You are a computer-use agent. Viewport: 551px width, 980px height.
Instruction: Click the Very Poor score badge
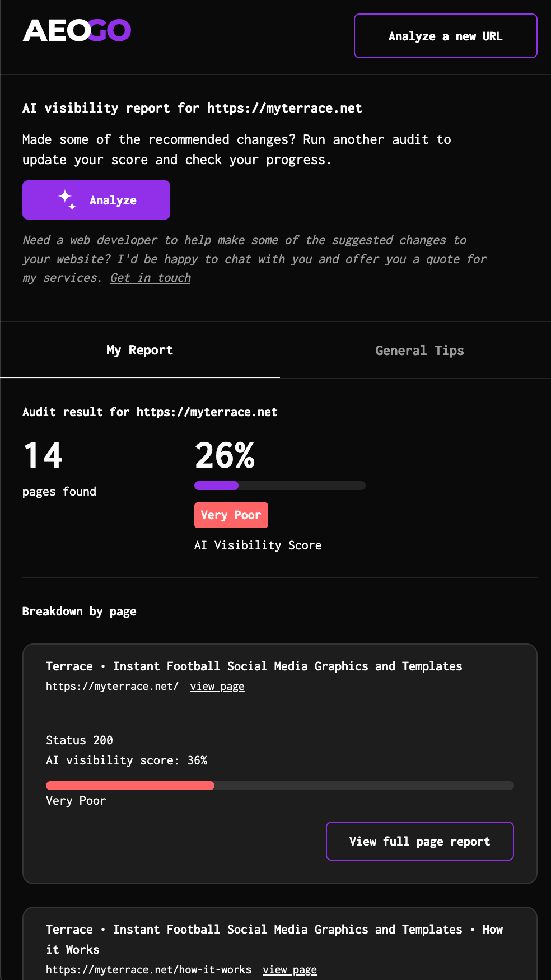[x=231, y=515]
